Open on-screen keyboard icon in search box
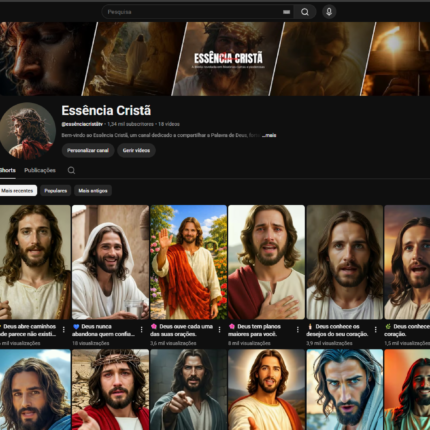This screenshot has width=430, height=430. tap(286, 12)
